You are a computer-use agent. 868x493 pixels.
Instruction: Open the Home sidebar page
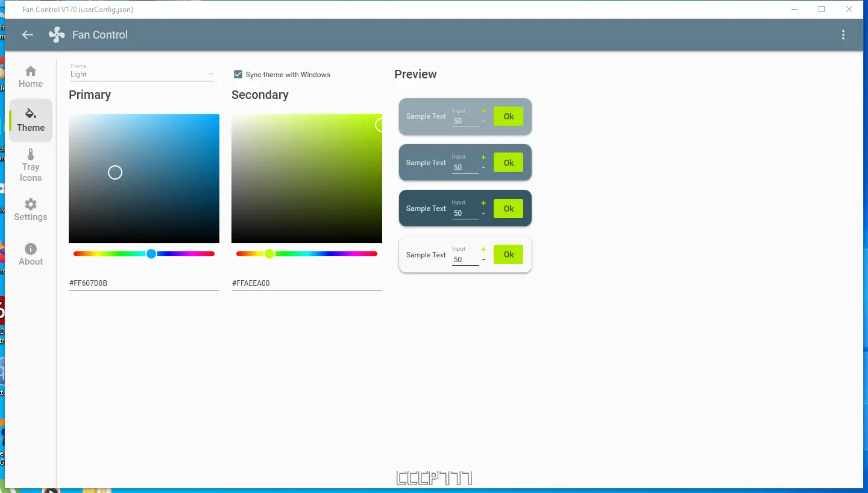pos(31,77)
